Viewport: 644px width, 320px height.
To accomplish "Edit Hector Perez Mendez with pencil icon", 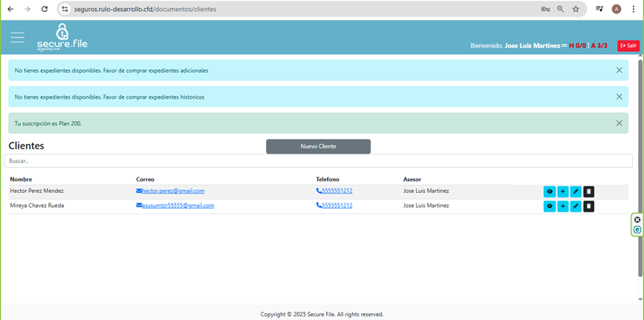I will tap(576, 192).
